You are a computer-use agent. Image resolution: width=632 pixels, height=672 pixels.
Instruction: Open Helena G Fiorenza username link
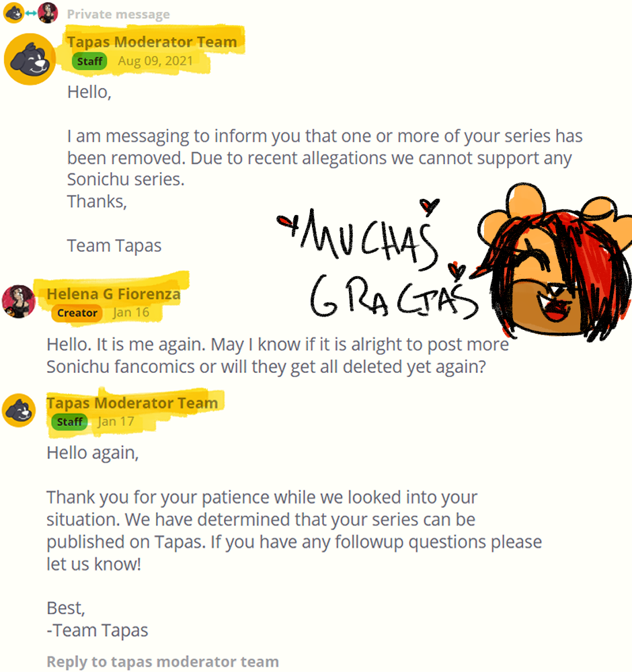click(114, 294)
